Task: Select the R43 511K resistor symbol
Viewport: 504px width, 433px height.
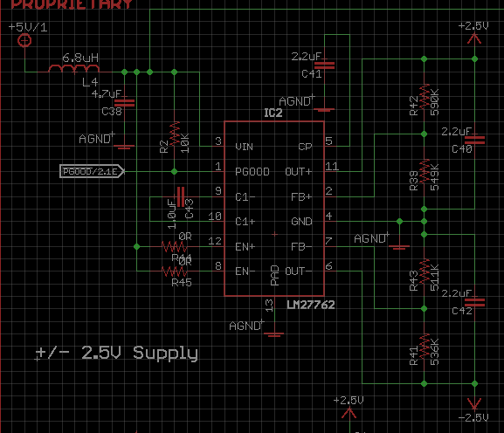Action: pos(425,271)
